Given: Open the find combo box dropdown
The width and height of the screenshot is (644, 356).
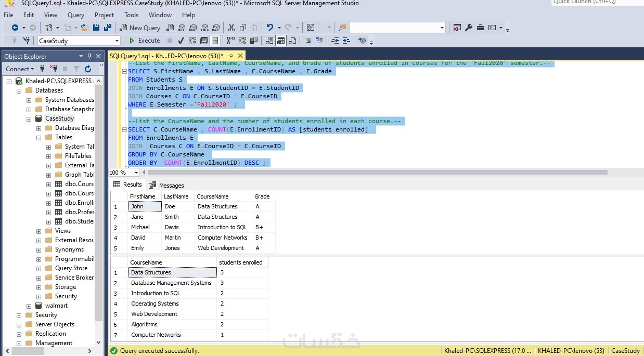Looking at the screenshot, I should pyautogui.click(x=442, y=28).
